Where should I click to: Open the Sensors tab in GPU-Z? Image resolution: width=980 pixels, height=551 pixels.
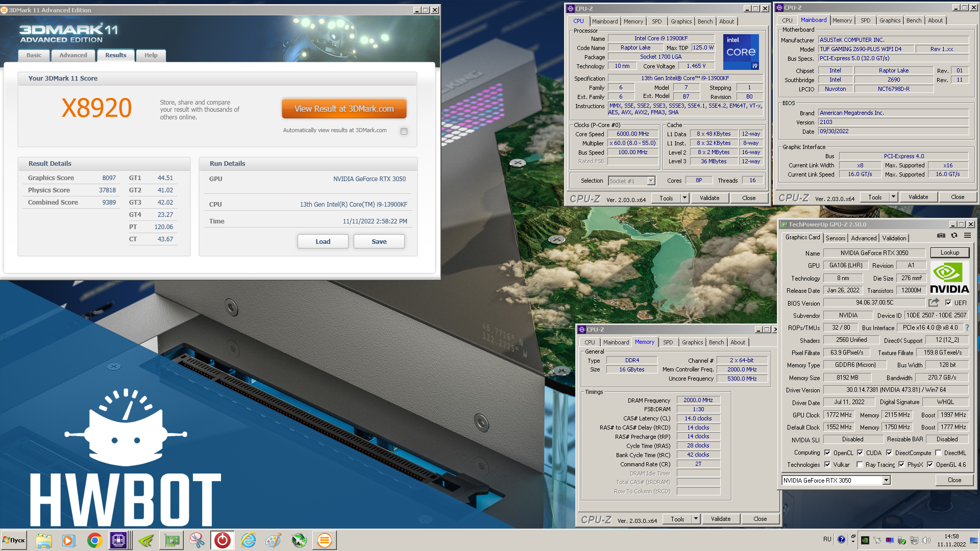pos(836,238)
